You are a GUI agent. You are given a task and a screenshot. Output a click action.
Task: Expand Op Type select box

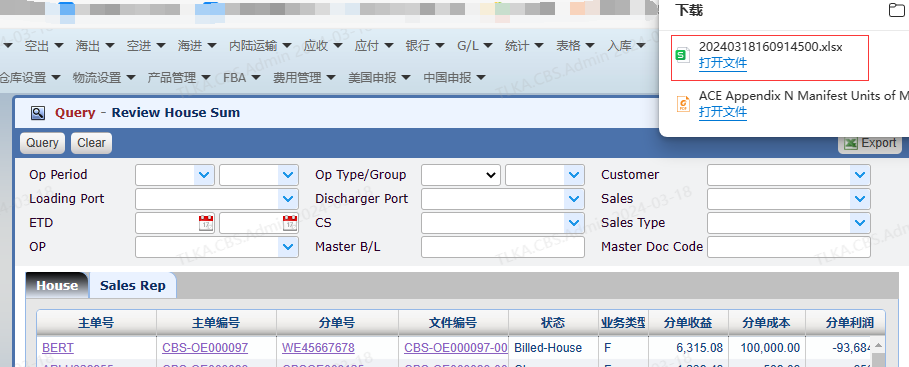[461, 175]
